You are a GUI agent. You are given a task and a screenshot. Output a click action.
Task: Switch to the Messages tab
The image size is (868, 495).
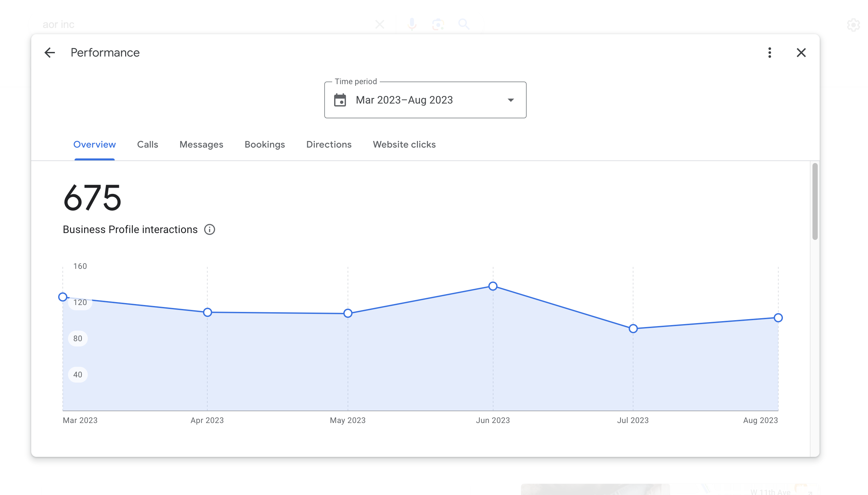tap(201, 145)
